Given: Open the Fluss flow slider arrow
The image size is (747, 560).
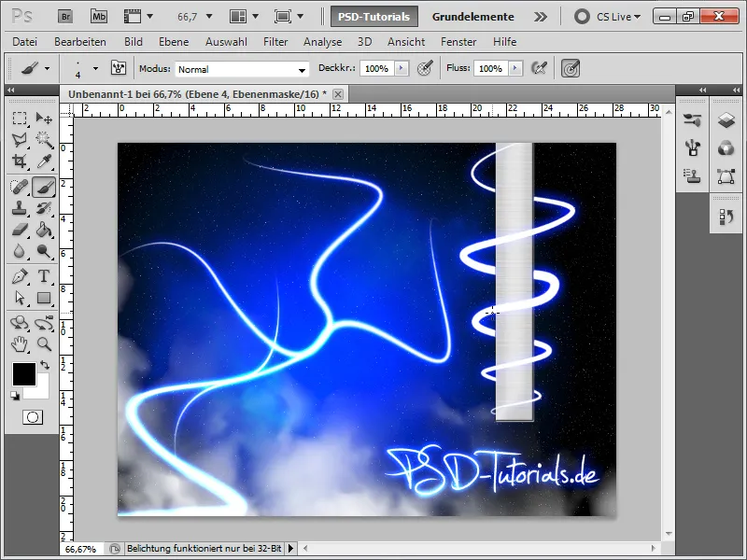Looking at the screenshot, I should 515,68.
